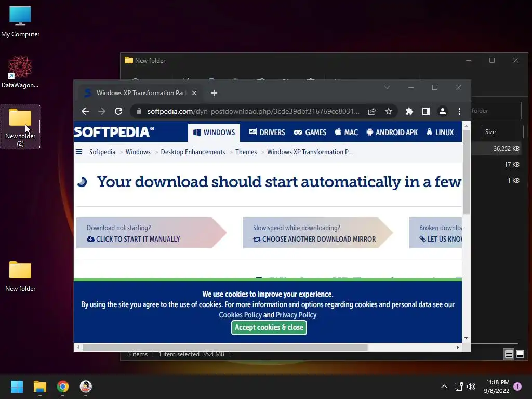Image resolution: width=532 pixels, height=399 pixels.
Task: Share this page icon in address bar
Action: [372, 111]
